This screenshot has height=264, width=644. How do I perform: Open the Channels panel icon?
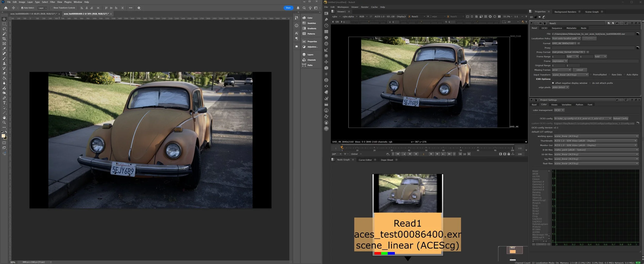[x=304, y=60]
